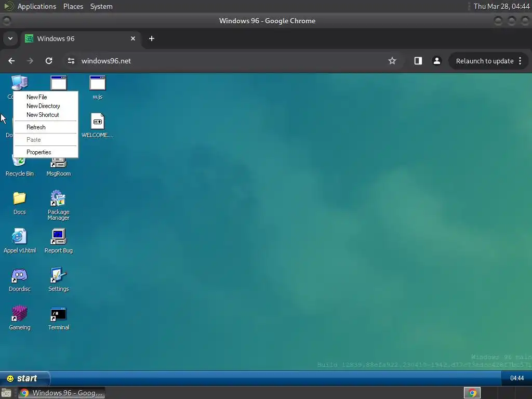
Task: Select the Computer desktop icon
Action: (19, 83)
